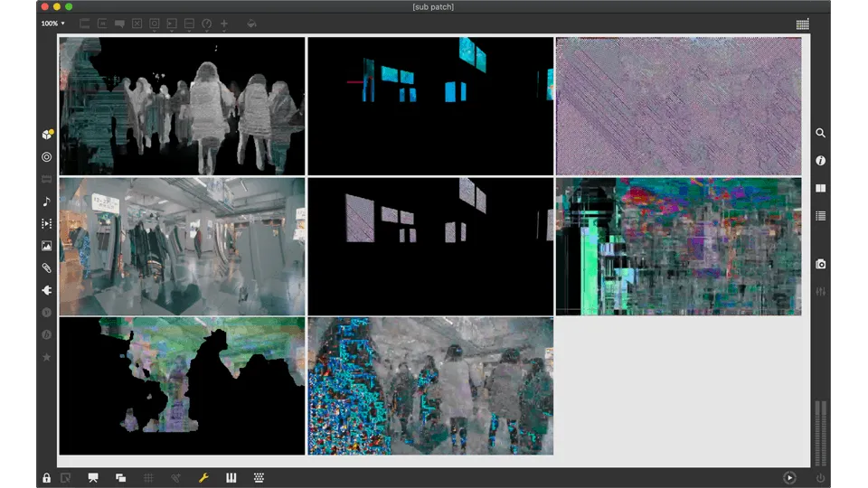This screenshot has width=868, height=488.
Task: Open the target snippets browser in sidebar
Action: tap(46, 157)
